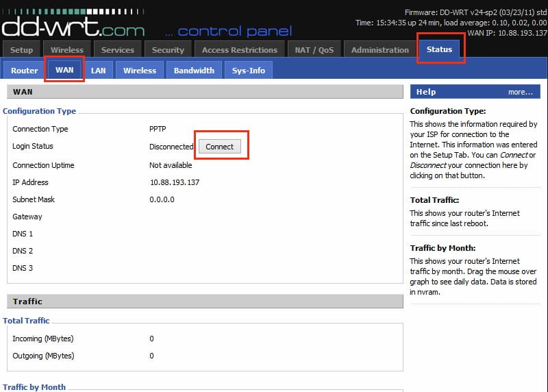Image resolution: width=548 pixels, height=392 pixels.
Task: Select the Status main tab
Action: (x=439, y=49)
